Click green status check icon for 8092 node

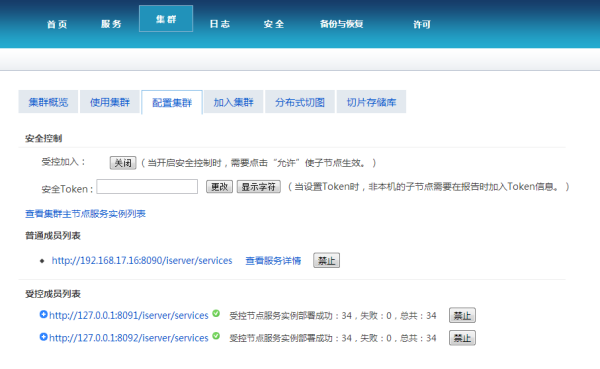216,336
